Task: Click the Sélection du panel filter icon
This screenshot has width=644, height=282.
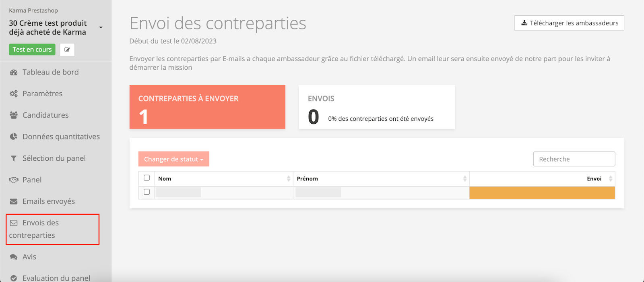Action: click(x=14, y=158)
